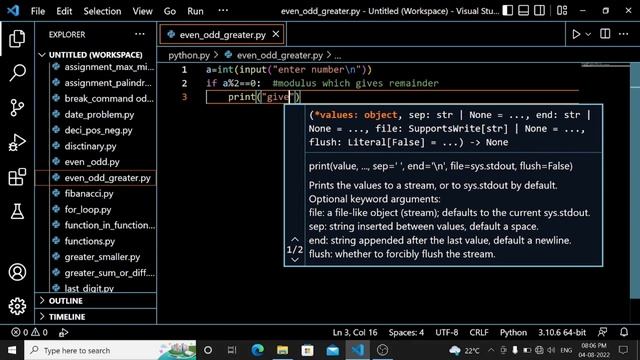Open the Accounts menu icon
The width and height of the screenshot is (640, 360).
17,272
